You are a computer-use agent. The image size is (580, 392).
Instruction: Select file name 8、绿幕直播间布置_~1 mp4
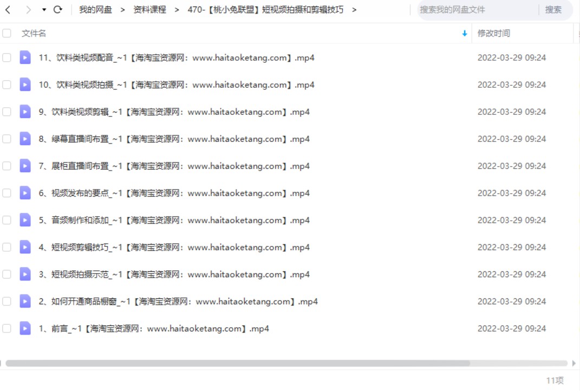click(x=174, y=139)
